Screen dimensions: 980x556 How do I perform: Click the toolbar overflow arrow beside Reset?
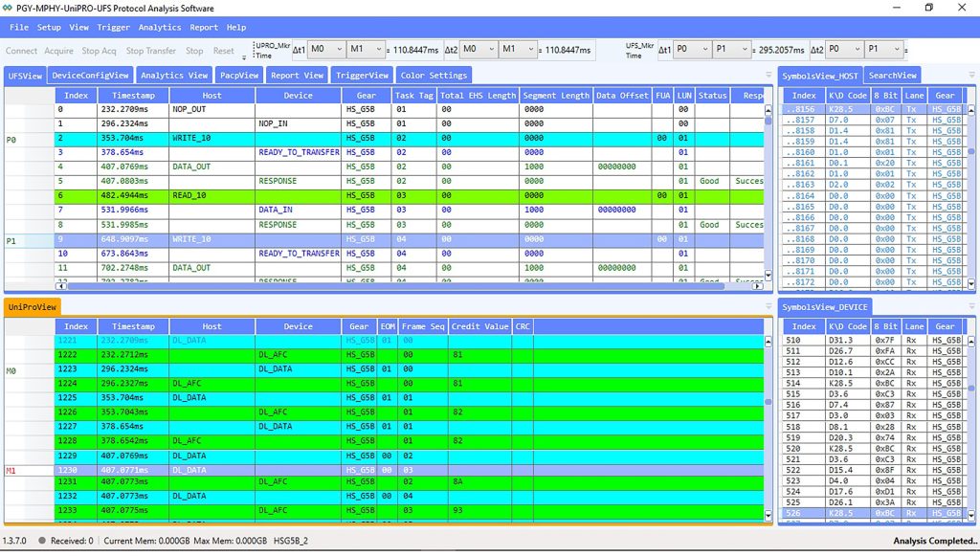pos(244,56)
